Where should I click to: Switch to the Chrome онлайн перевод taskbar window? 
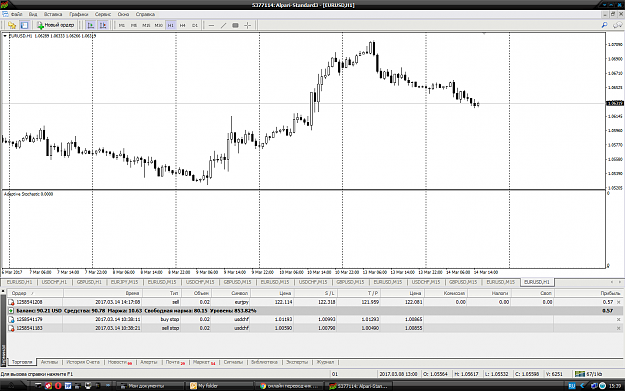(x=289, y=385)
